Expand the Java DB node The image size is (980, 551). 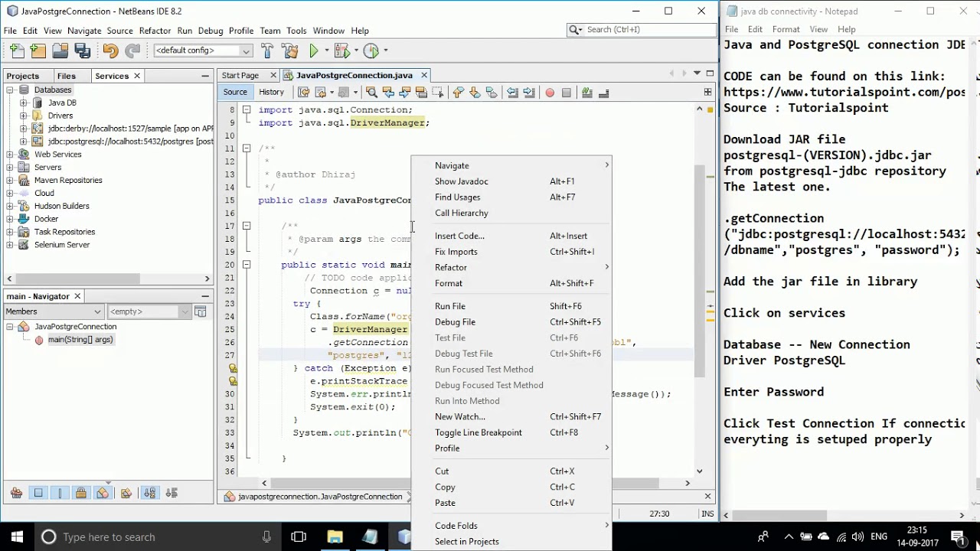click(24, 103)
